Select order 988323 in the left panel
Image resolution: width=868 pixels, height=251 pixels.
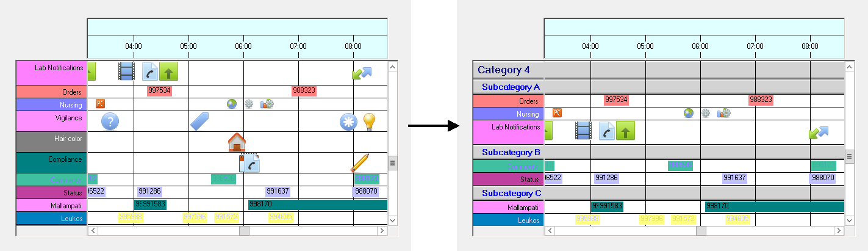click(304, 91)
